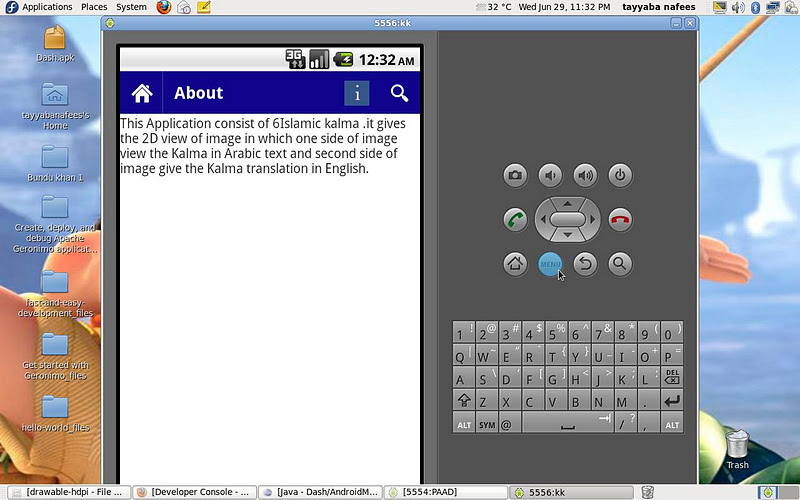
Task: Click the @ key on emulator keyboard
Action: click(x=510, y=422)
